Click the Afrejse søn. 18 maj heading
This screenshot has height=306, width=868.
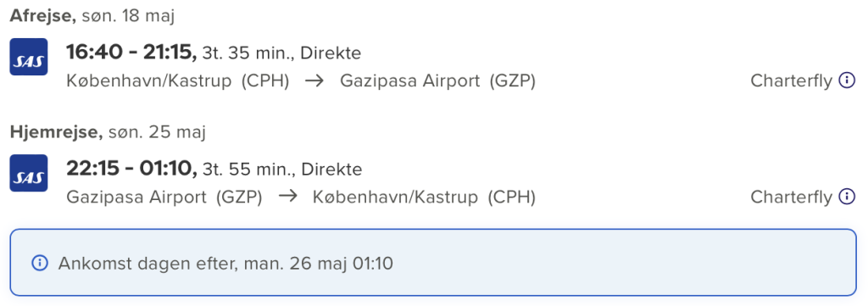(x=92, y=16)
